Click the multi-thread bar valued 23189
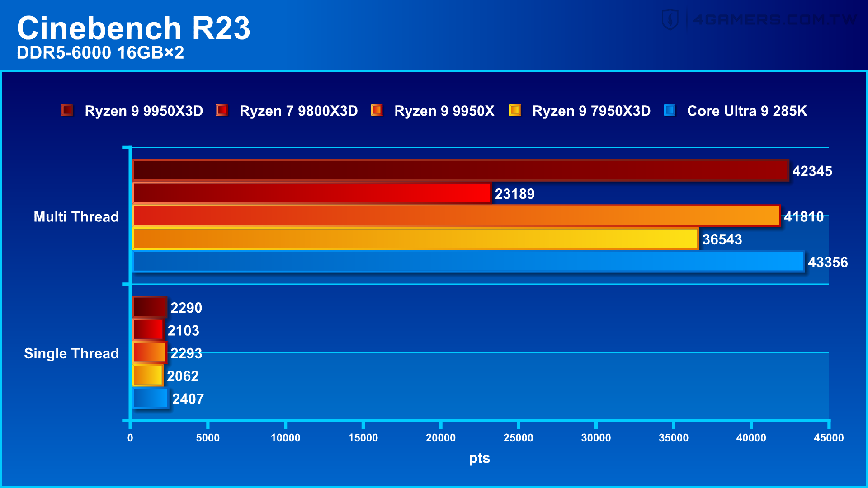Image resolution: width=868 pixels, height=488 pixels. [x=312, y=193]
